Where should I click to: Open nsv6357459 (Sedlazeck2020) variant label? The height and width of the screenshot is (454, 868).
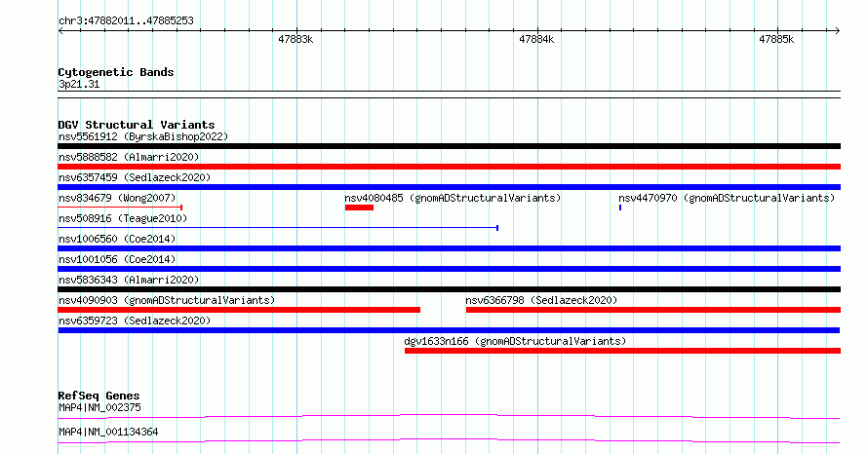tap(135, 177)
